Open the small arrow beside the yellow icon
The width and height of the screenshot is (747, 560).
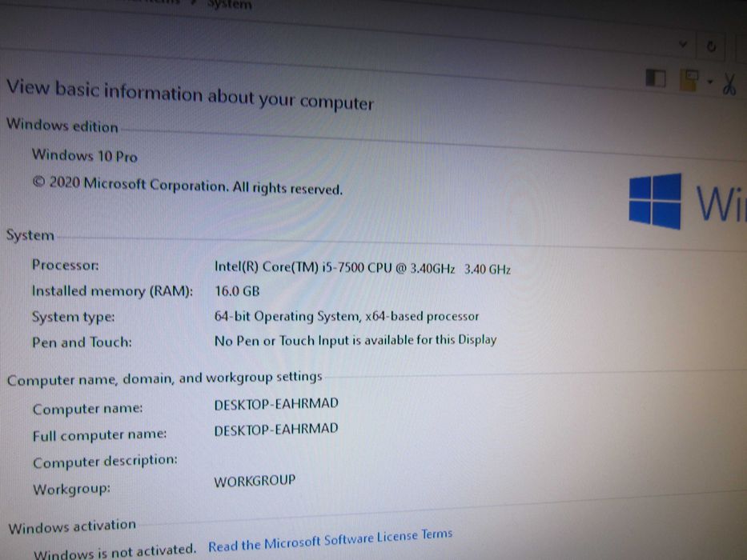[x=710, y=82]
